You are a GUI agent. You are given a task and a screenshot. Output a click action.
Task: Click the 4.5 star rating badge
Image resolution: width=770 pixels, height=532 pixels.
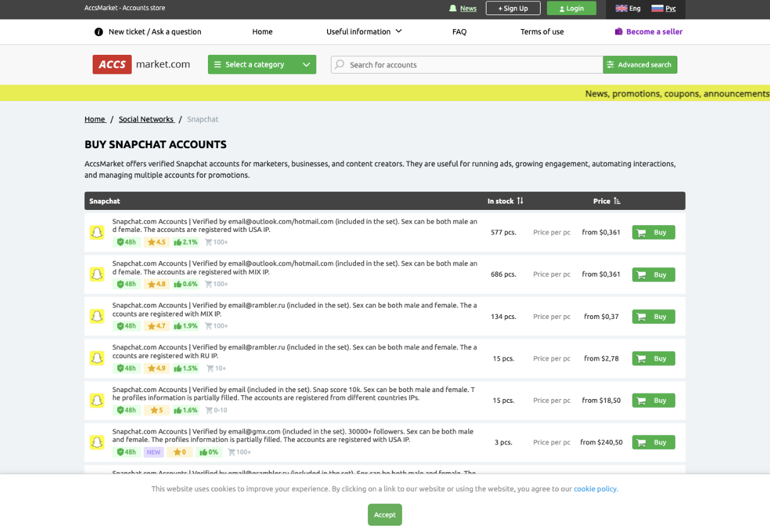click(156, 242)
